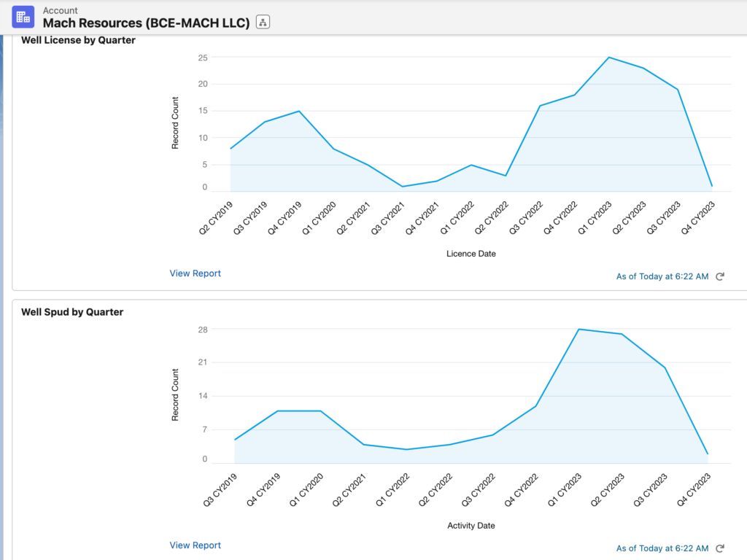Refresh the Well License by Quarter chart

pos(720,277)
